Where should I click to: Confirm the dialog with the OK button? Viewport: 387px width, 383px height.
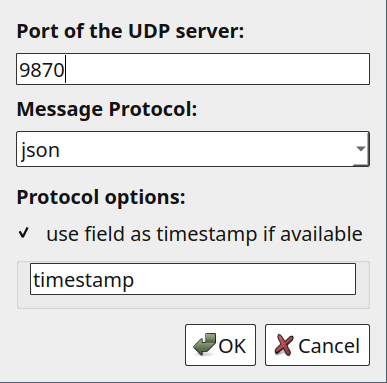[x=220, y=345]
